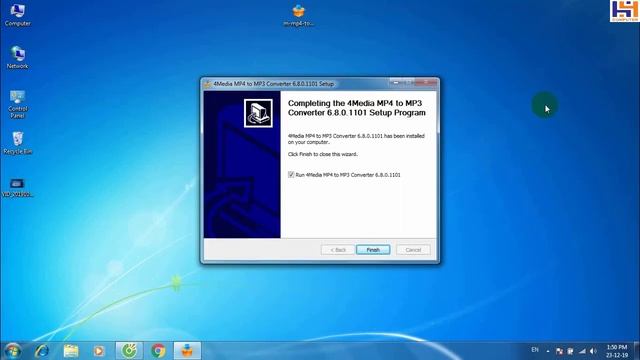
Task: Select the m-mp4-to installer file on desktop
Action: [299, 15]
